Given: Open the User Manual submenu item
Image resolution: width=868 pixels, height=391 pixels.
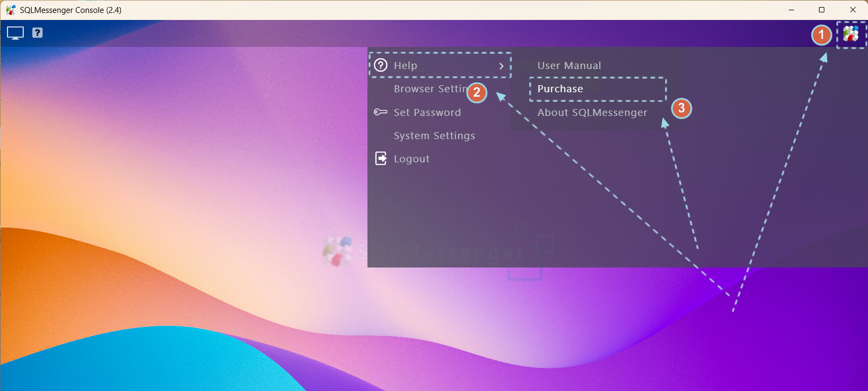Looking at the screenshot, I should [x=569, y=65].
